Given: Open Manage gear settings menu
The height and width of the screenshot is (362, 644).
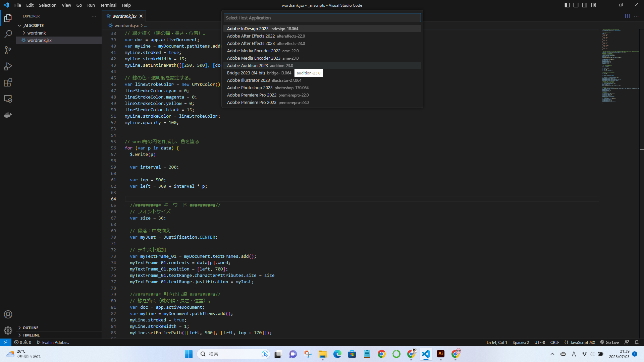Looking at the screenshot, I should 8,330.
